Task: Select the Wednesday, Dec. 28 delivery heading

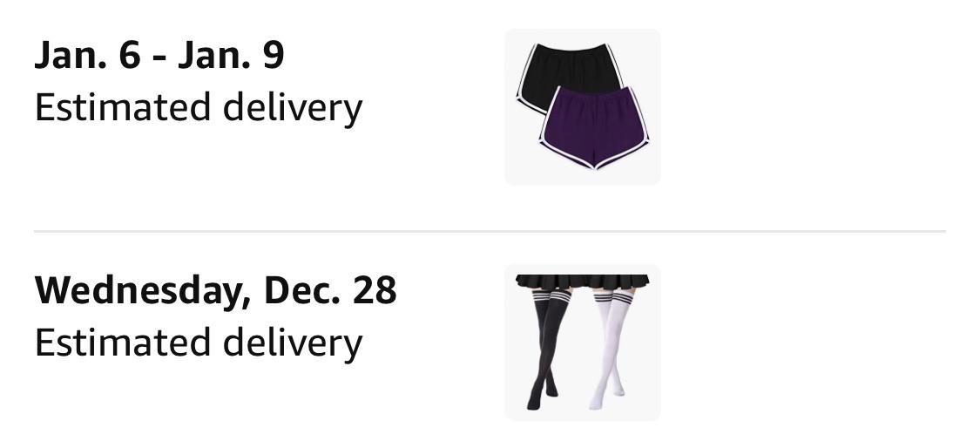Action: (216, 291)
